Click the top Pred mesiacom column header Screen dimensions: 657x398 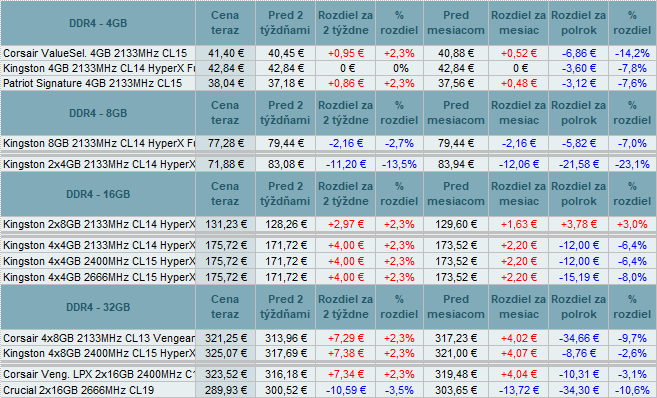(456, 23)
